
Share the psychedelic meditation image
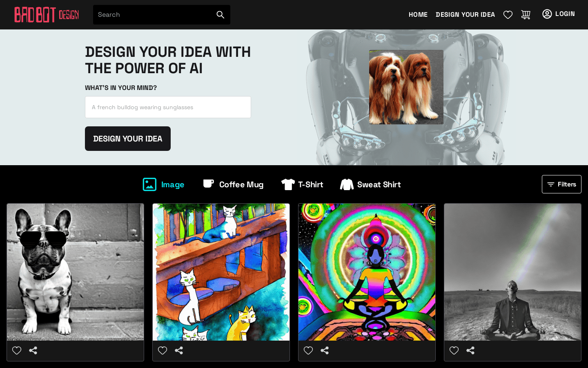(x=325, y=350)
